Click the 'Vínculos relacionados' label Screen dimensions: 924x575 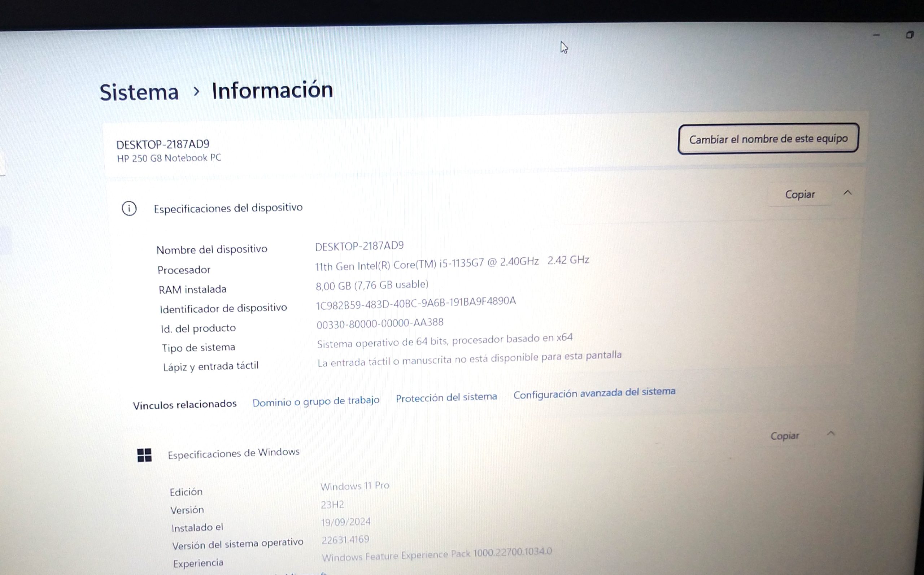pyautogui.click(x=184, y=405)
